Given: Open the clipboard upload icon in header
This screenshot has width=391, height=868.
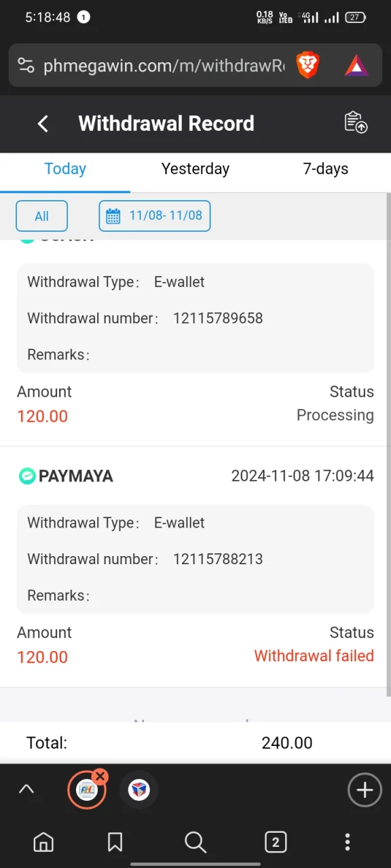Looking at the screenshot, I should click(x=356, y=123).
